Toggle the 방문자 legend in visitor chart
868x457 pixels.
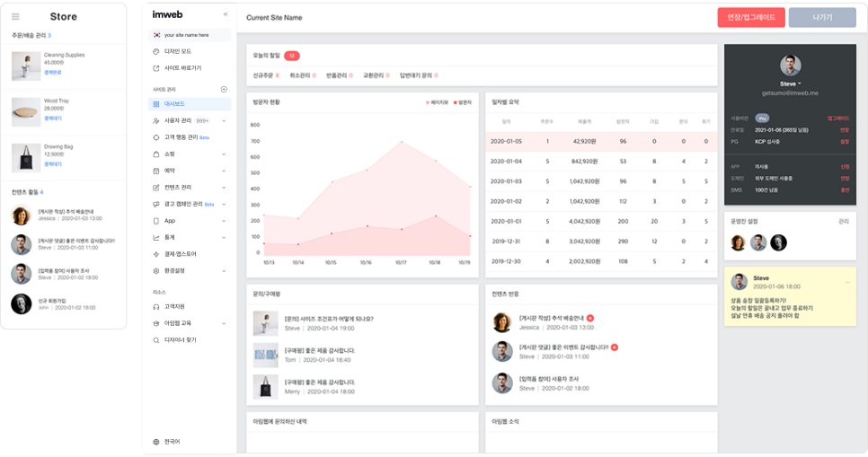tap(462, 102)
